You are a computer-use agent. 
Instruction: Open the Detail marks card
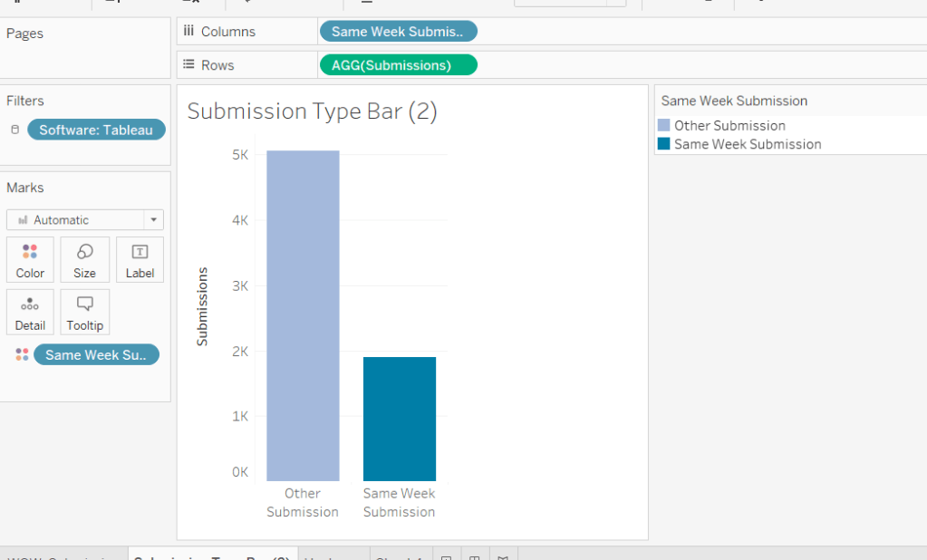click(x=30, y=312)
